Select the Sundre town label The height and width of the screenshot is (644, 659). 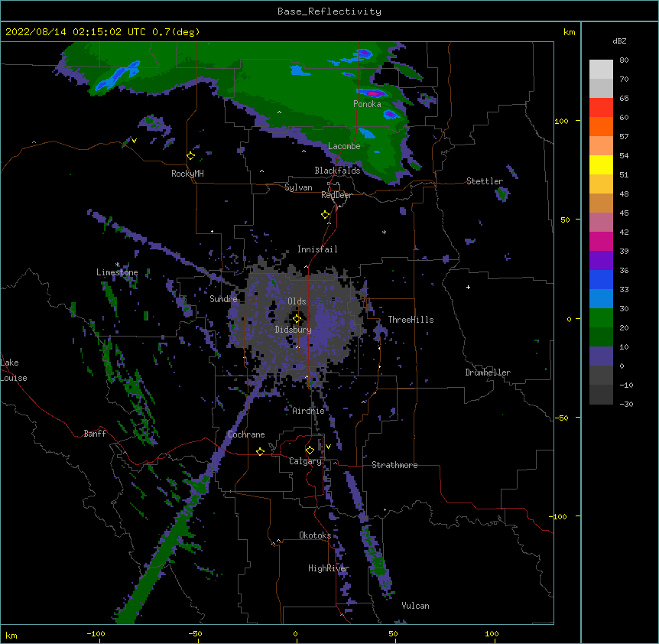[x=223, y=299]
